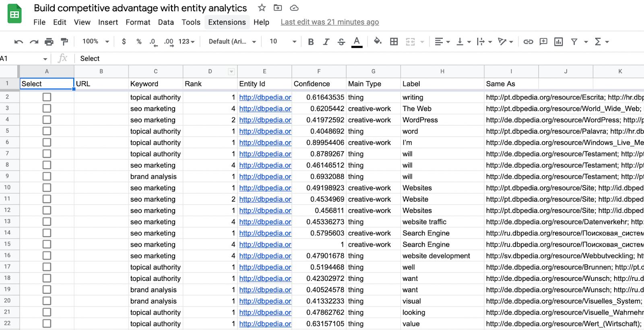The height and width of the screenshot is (330, 644).
Task: Increase decimal places button
Action: pyautogui.click(x=169, y=42)
